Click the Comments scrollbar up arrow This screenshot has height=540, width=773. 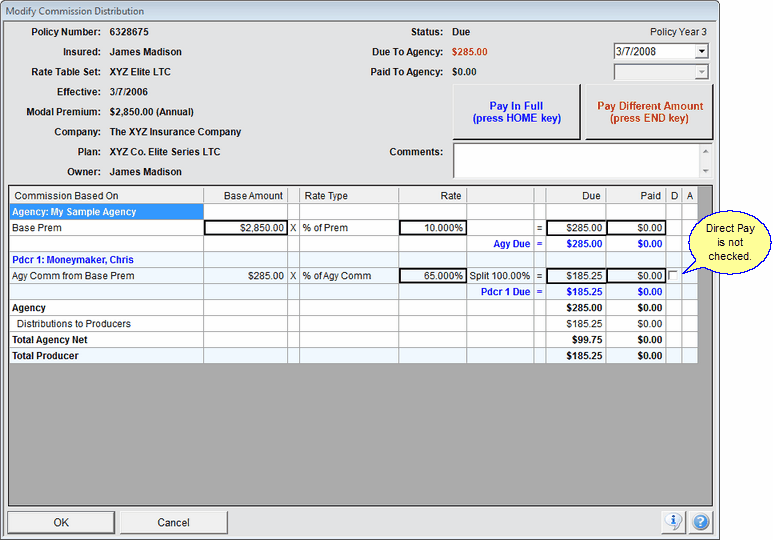[705, 151]
